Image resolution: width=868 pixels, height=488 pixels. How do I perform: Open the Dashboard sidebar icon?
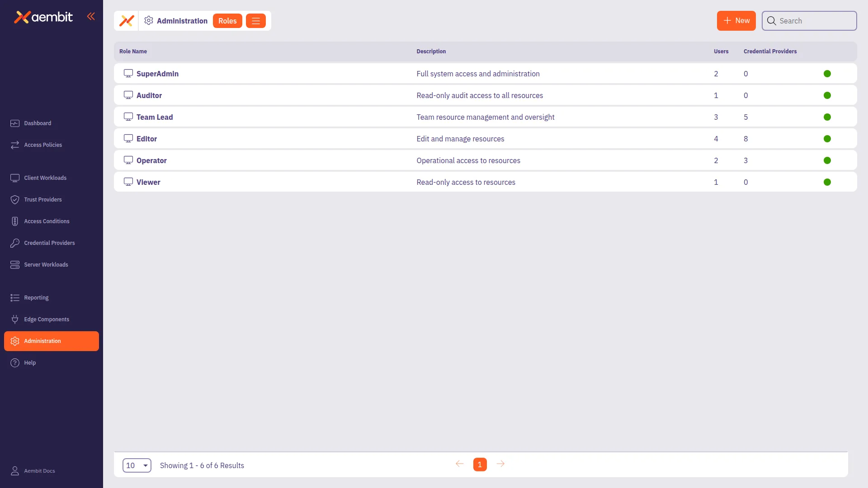click(15, 123)
